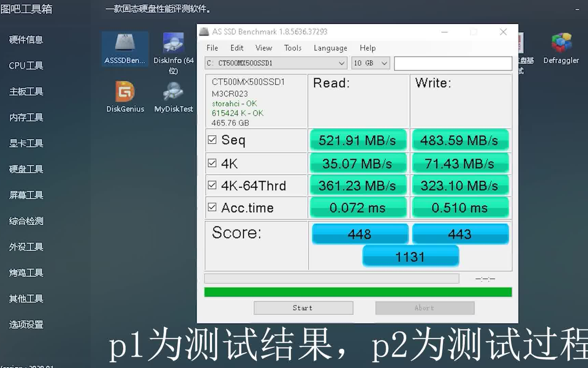Select 综合检测 in the sidebar
588x368 pixels.
coord(26,221)
